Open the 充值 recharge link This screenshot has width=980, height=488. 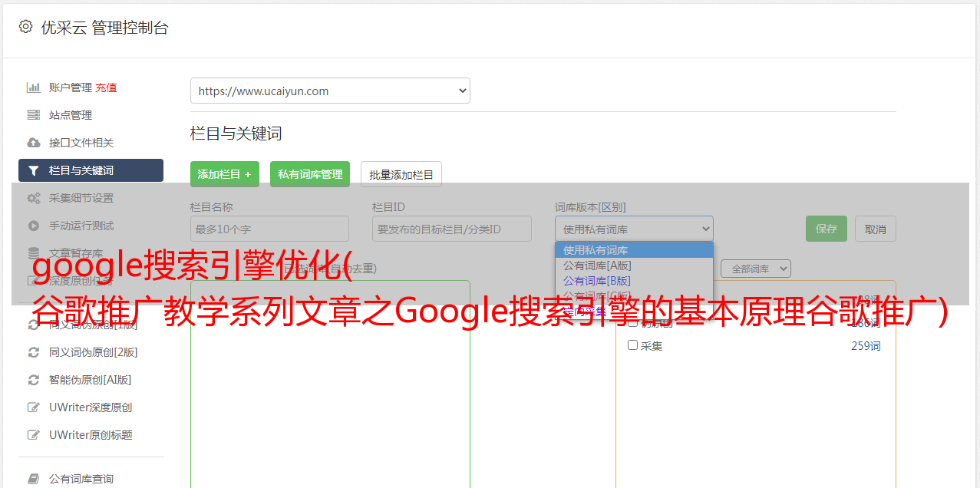coord(106,87)
